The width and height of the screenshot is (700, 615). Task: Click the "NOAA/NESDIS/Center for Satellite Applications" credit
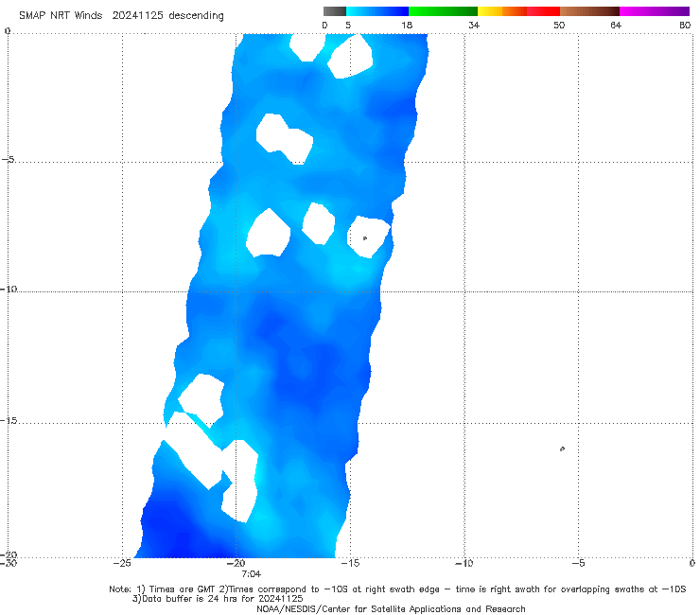tap(359, 608)
